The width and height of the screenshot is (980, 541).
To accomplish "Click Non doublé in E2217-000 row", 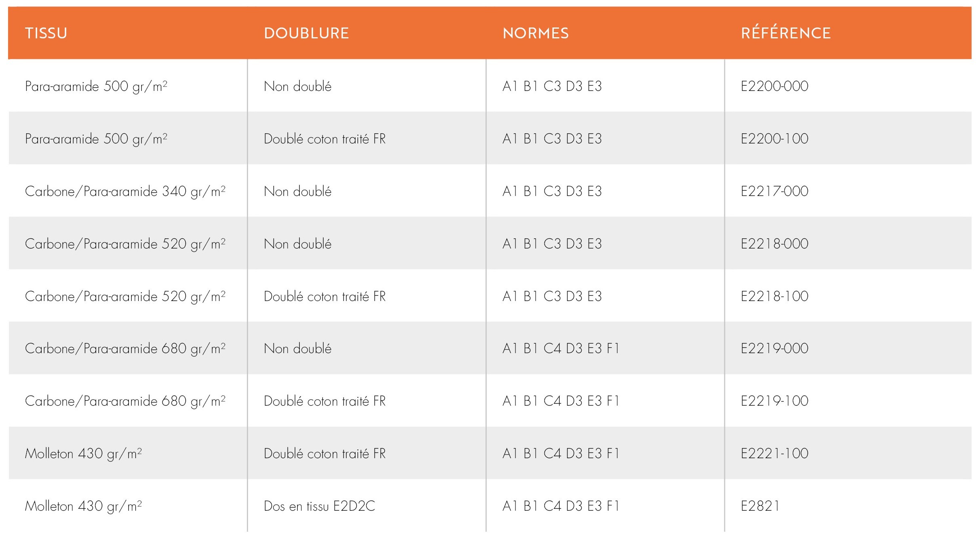I will click(298, 191).
